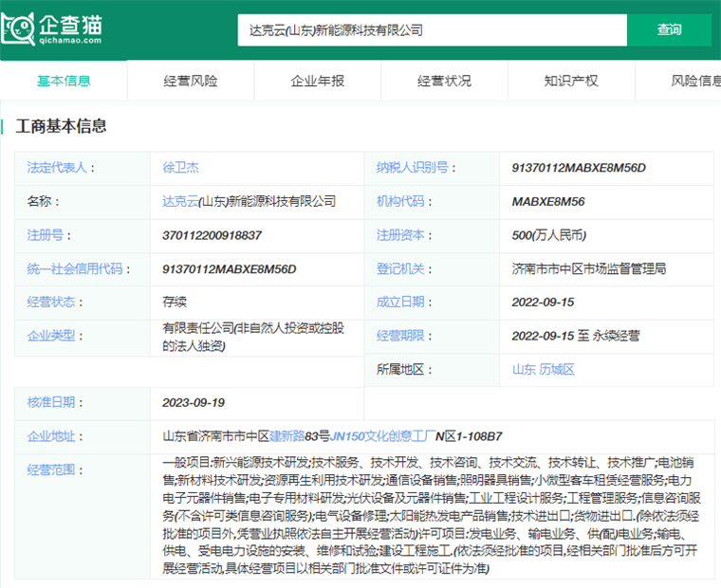Click the company name search field
Image resolution: width=721 pixels, height=588 pixels.
(x=432, y=30)
